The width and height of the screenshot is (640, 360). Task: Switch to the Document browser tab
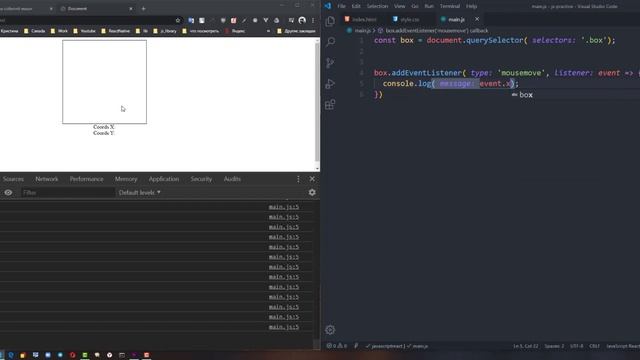point(96,9)
